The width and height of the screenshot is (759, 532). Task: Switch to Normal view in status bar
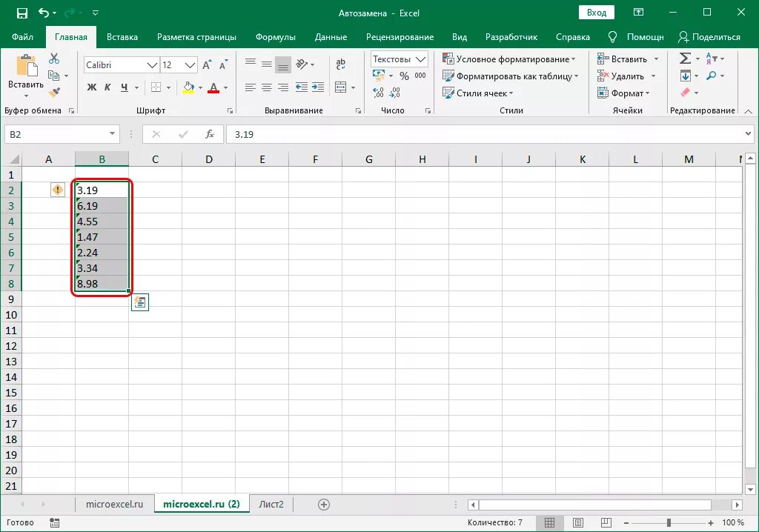point(549,523)
